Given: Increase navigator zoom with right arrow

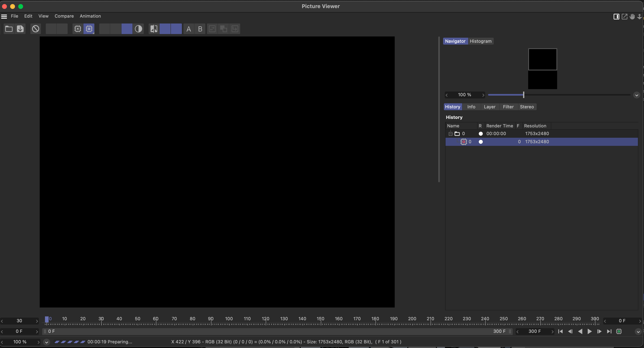Looking at the screenshot, I should pos(483,95).
